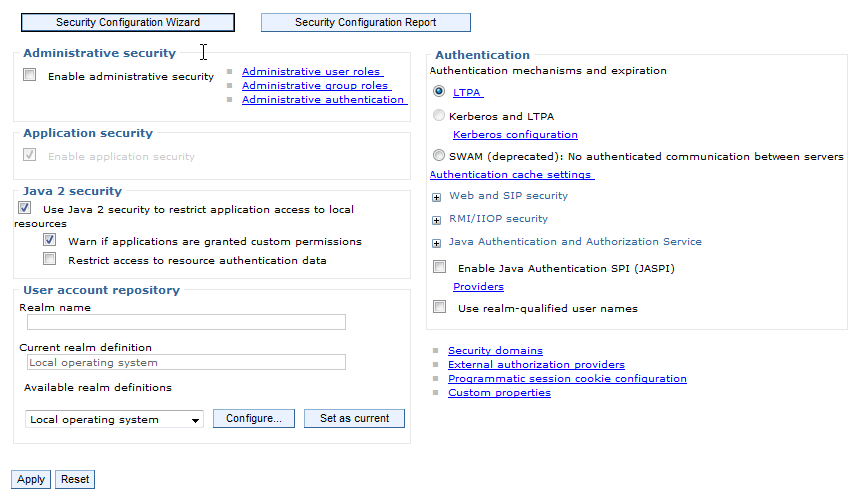Image resolution: width=863 pixels, height=504 pixels.
Task: Open Kerberos configuration link
Action: pyautogui.click(x=515, y=135)
